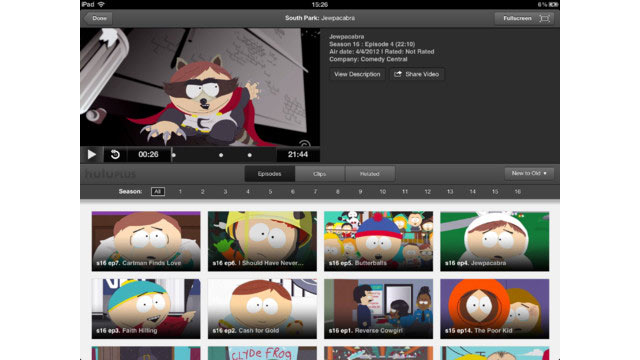Filter episodes to season 13
640x360 pixels.
(x=450, y=191)
